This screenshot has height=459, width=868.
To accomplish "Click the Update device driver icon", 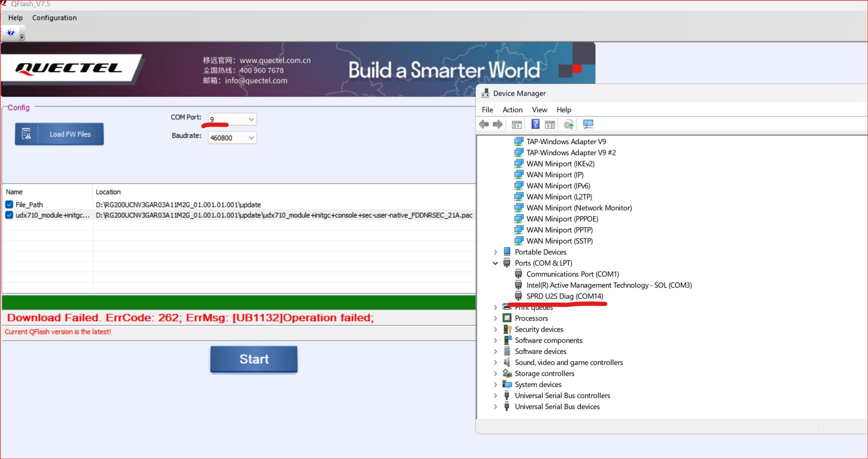I will pyautogui.click(x=569, y=124).
